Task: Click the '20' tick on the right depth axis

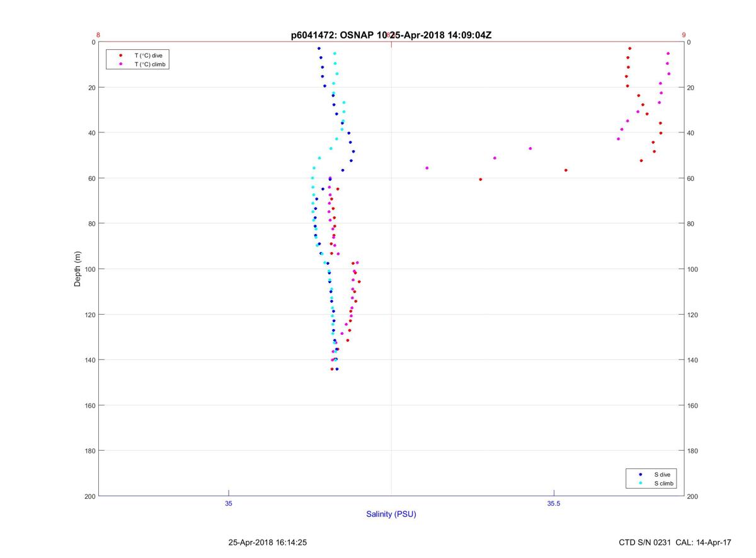Action: click(x=690, y=88)
